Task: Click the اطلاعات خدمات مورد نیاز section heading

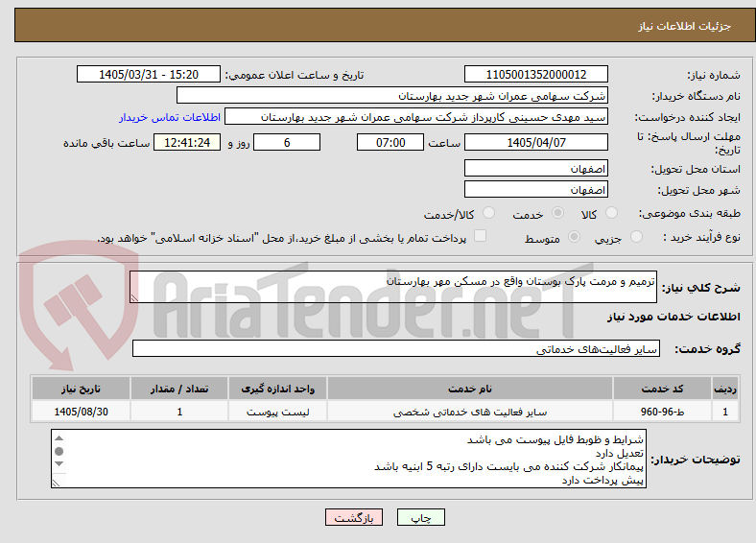Action: [673, 317]
